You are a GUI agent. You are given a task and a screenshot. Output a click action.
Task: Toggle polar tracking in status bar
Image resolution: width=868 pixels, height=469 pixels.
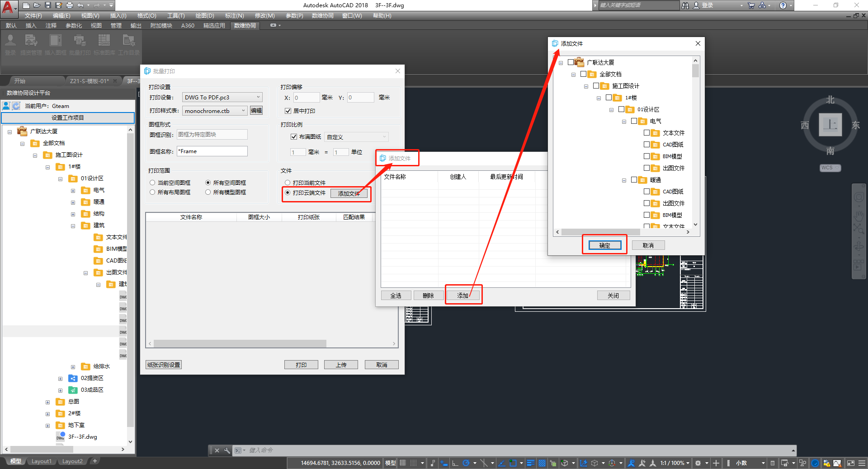466,463
